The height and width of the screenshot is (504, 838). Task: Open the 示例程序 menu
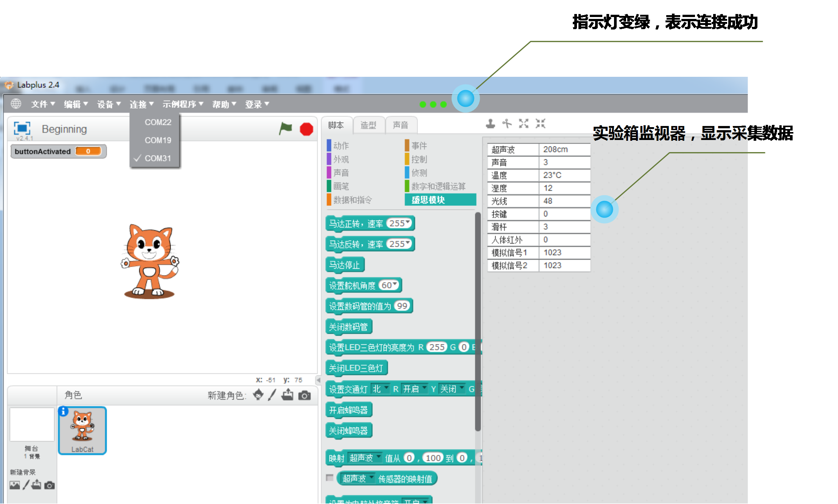183,104
